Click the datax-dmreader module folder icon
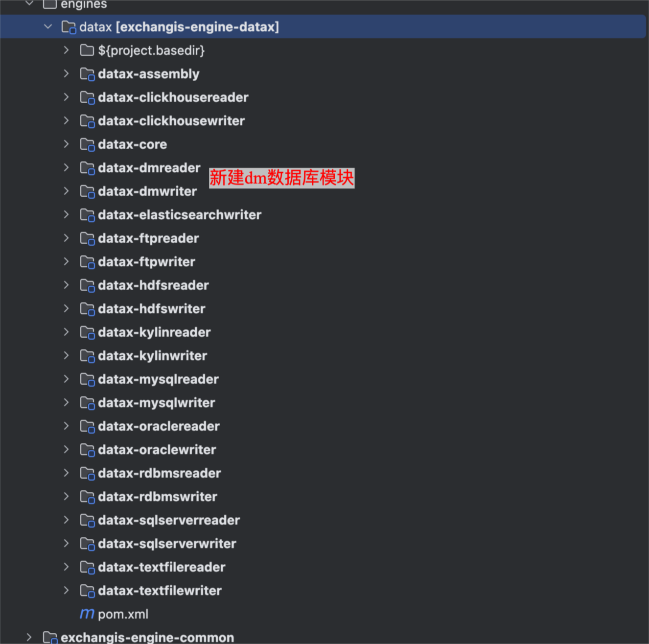The width and height of the screenshot is (649, 644). [87, 168]
